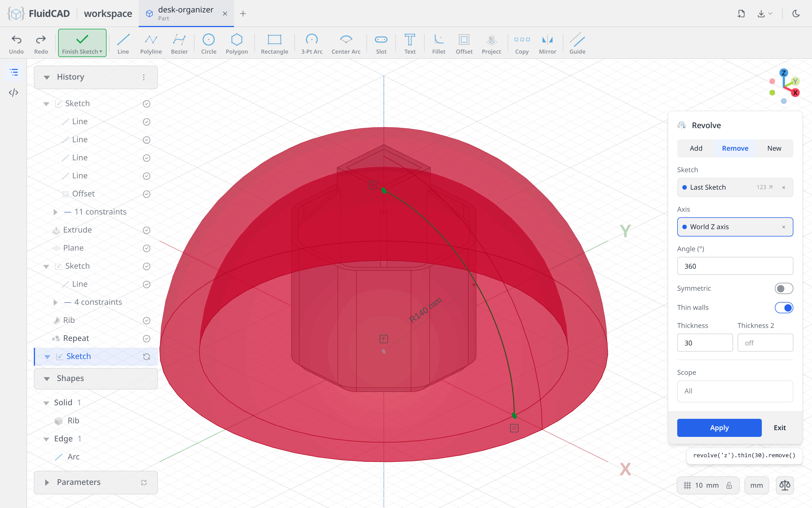Viewport: 812px width, 508px height.
Task: Select the Bezier curve tool
Action: 179,44
